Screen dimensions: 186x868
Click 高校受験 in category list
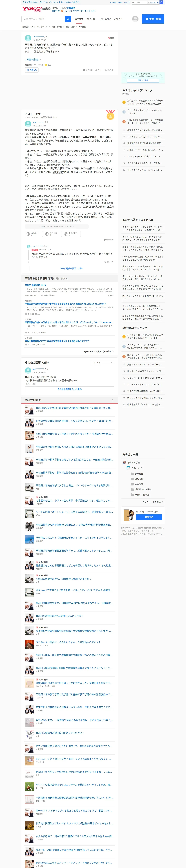click(139, 479)
